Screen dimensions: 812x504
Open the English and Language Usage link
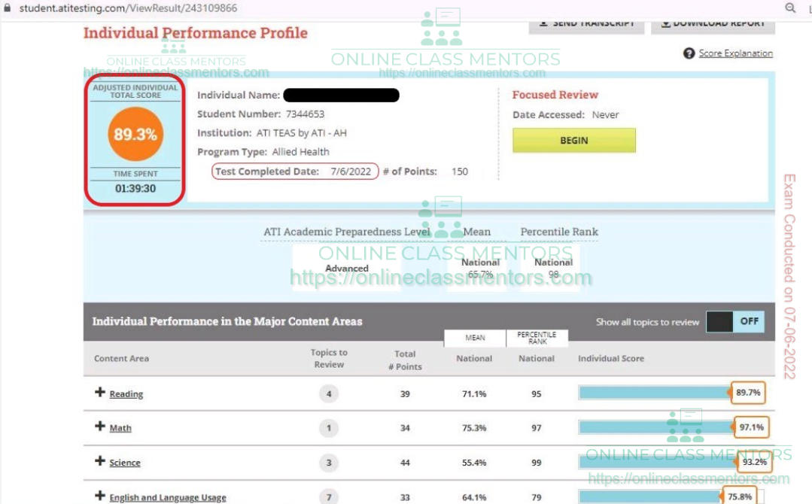tap(167, 497)
